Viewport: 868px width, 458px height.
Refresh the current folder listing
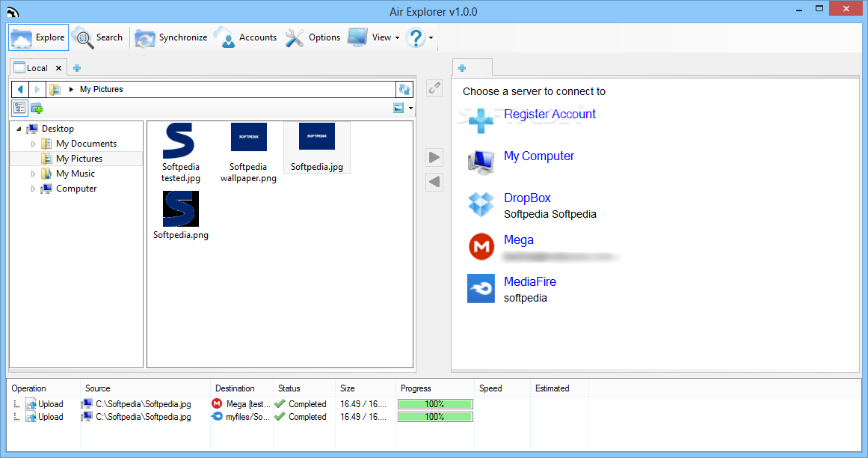404,89
